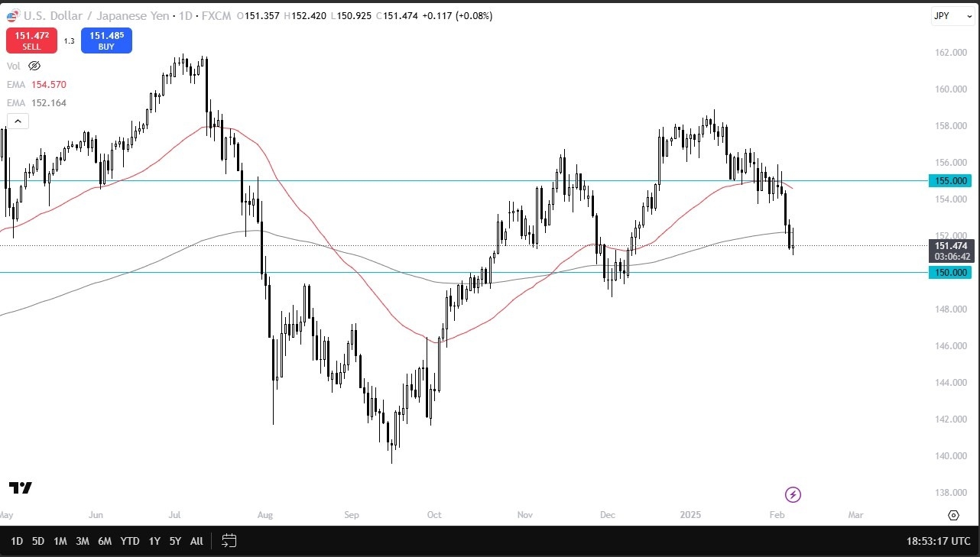This screenshot has width=980, height=557.
Task: Click the purple lightning instant-trading icon
Action: tap(793, 495)
